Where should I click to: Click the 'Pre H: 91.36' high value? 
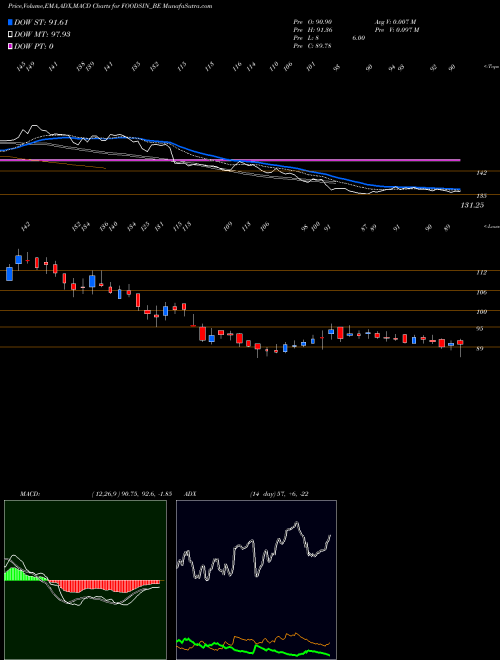[x=312, y=29]
